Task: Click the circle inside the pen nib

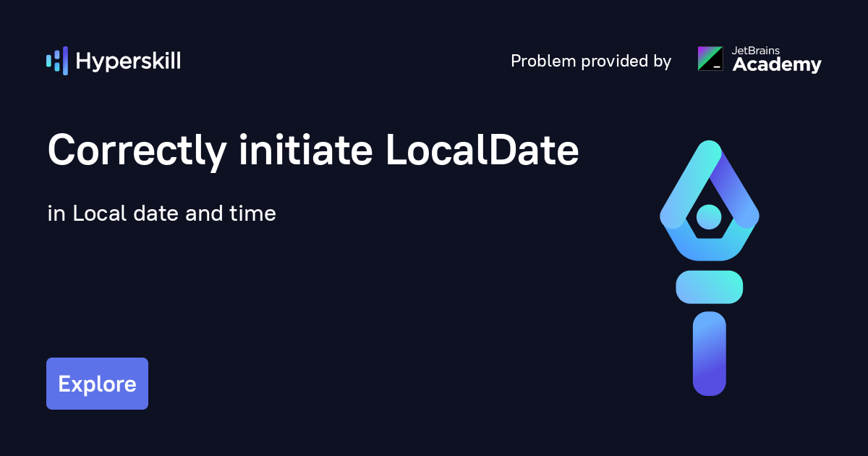Action: (709, 216)
